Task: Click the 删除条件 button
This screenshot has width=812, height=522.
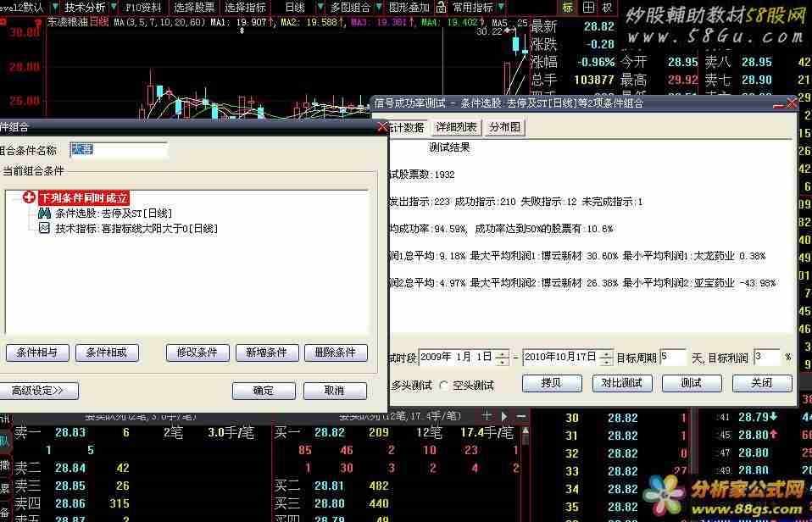Action: (x=336, y=353)
